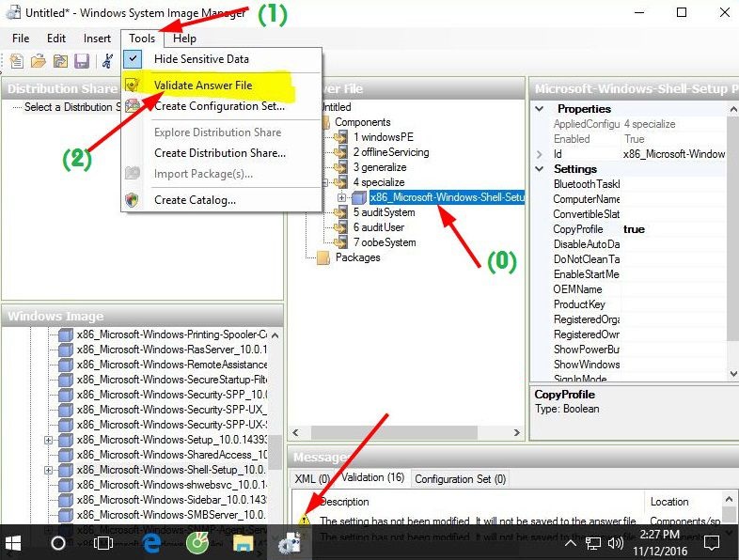Show hidden tray icons chevron

571,544
